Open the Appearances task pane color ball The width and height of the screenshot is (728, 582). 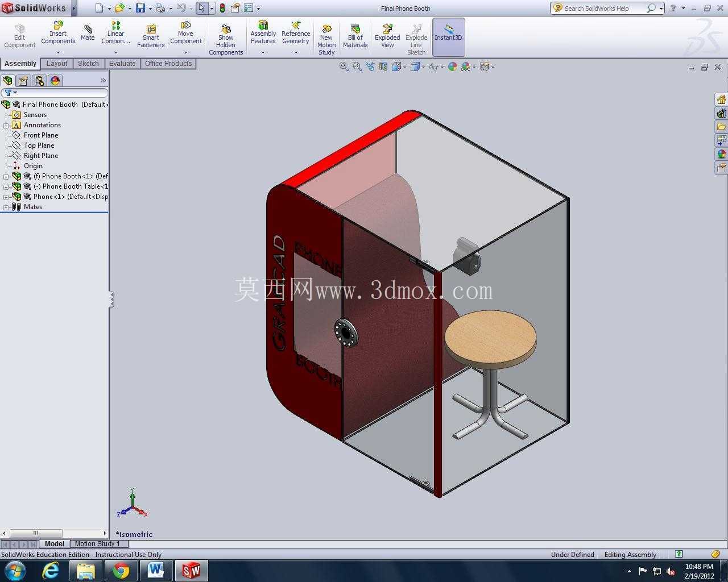click(x=721, y=154)
